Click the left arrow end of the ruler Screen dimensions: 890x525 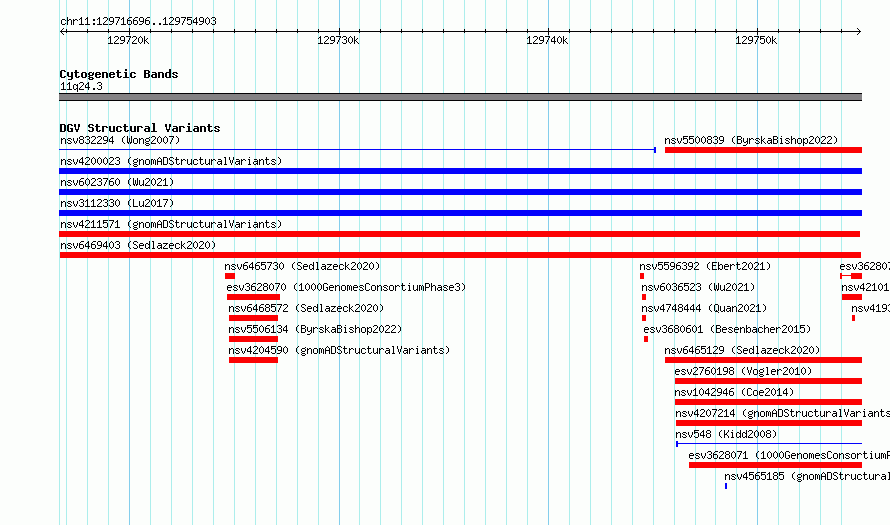pos(62,32)
